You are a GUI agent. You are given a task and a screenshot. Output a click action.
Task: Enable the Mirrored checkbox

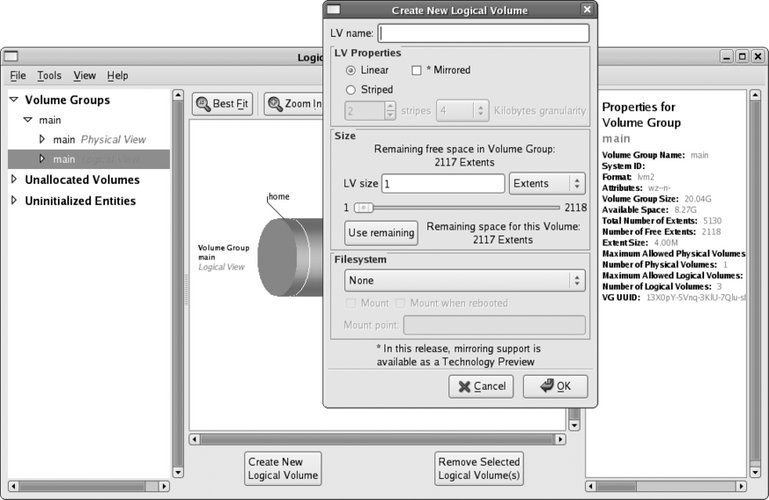coord(417,70)
